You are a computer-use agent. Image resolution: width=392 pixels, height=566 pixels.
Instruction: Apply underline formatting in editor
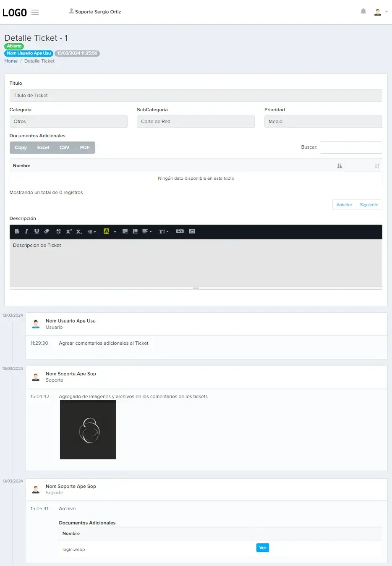pyautogui.click(x=37, y=231)
